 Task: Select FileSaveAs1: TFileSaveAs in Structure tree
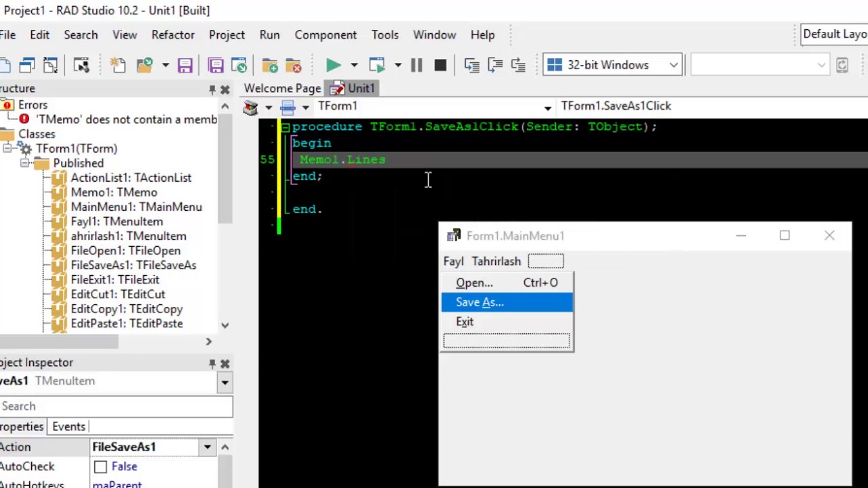tap(134, 265)
